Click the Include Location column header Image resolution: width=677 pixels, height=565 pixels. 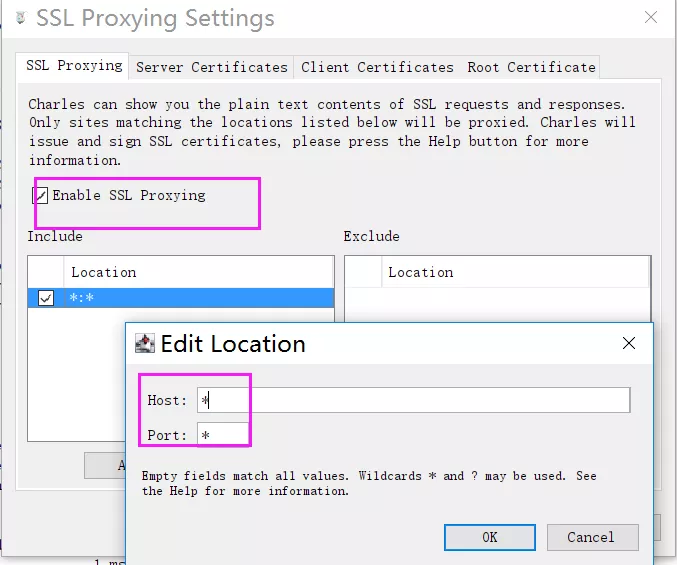(x=199, y=272)
